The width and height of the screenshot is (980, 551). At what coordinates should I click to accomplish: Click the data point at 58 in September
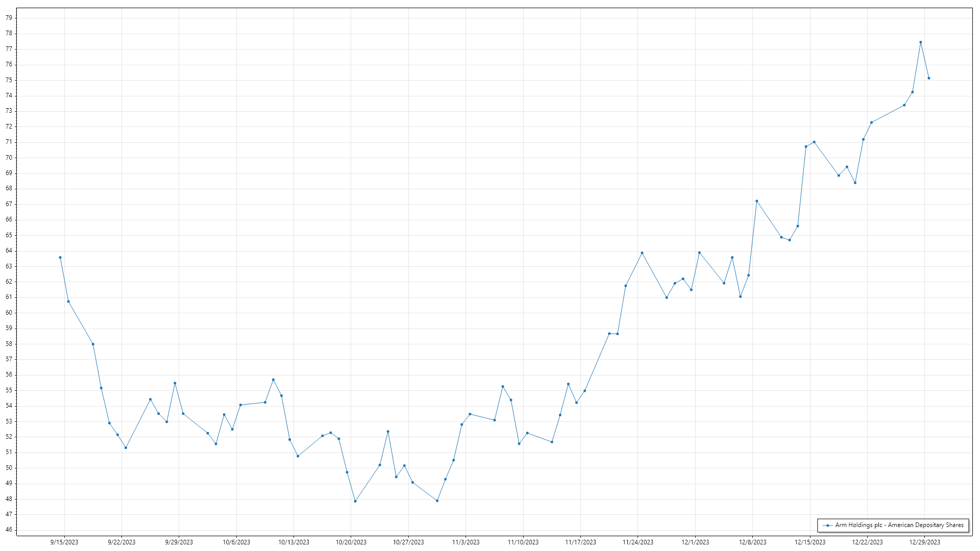click(93, 344)
